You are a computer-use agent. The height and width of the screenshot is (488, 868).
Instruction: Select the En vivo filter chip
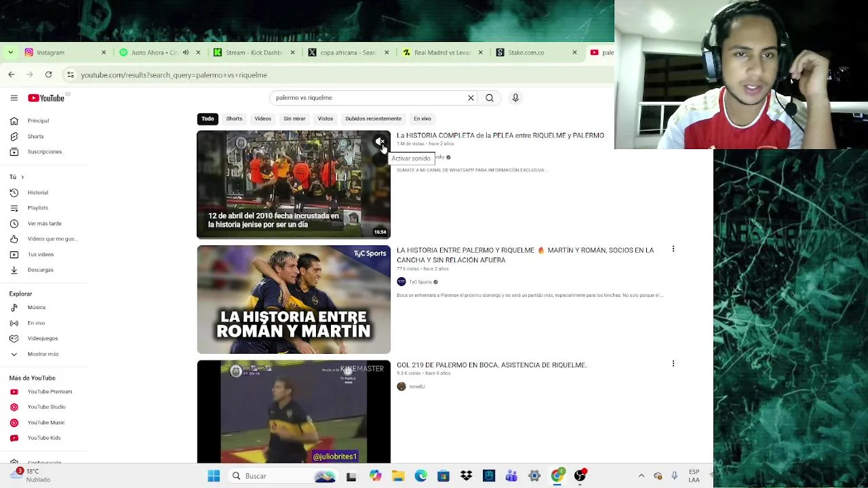point(422,119)
